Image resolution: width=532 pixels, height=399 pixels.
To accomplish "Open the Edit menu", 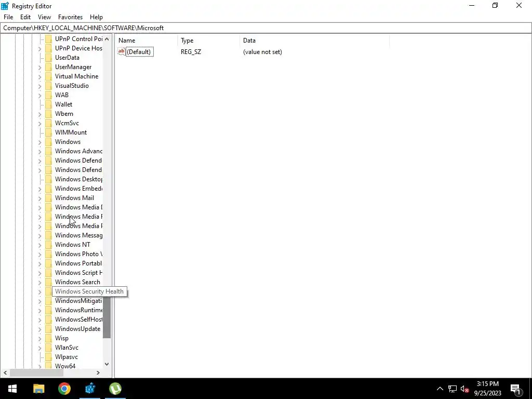I will point(25,17).
